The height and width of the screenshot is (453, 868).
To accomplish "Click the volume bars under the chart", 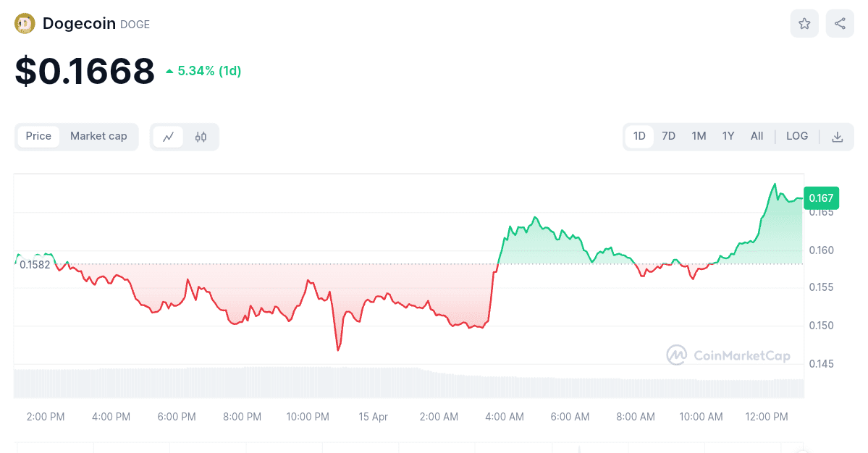I will pos(405,382).
